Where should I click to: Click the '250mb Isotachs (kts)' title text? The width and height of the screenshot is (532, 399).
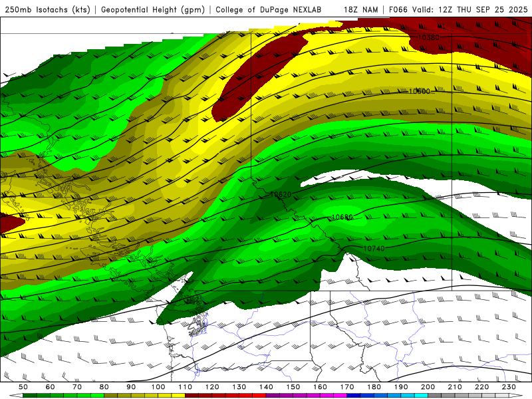point(47,9)
